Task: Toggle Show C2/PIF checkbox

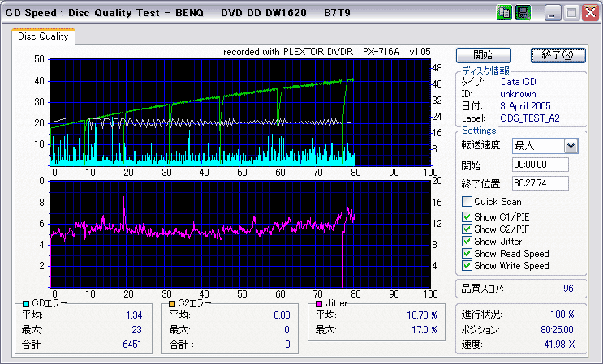Action: (467, 229)
